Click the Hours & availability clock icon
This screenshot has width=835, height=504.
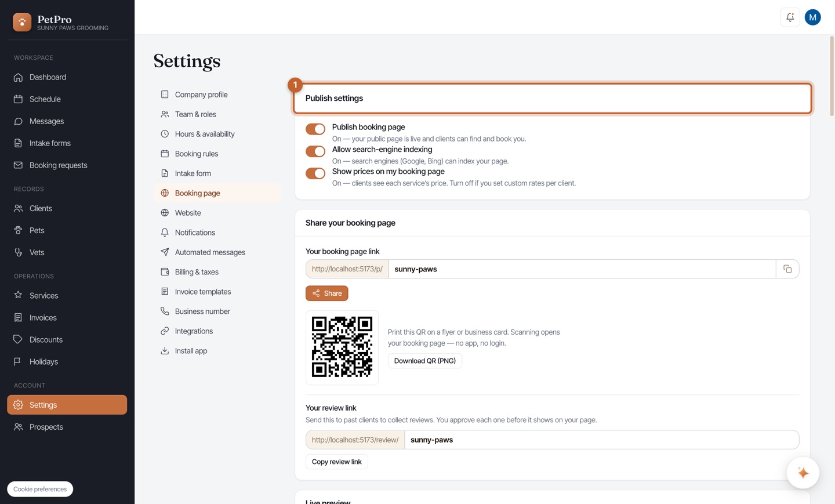coord(165,134)
